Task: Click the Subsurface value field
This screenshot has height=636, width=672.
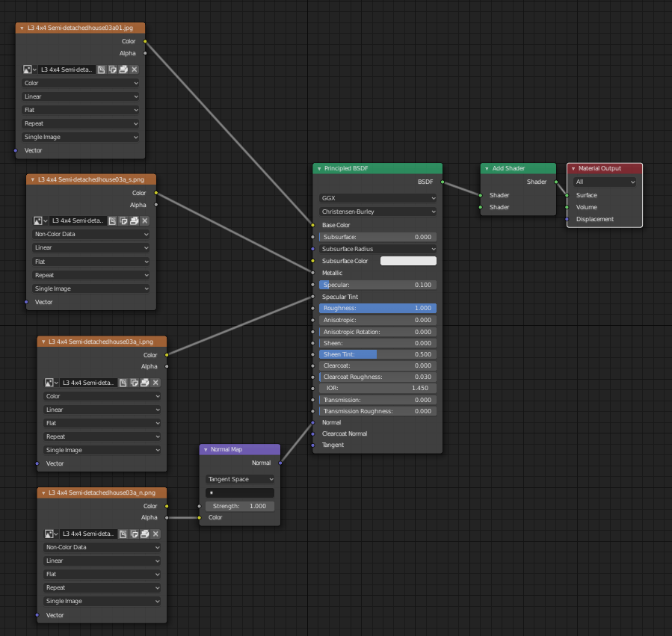Action: click(x=377, y=237)
